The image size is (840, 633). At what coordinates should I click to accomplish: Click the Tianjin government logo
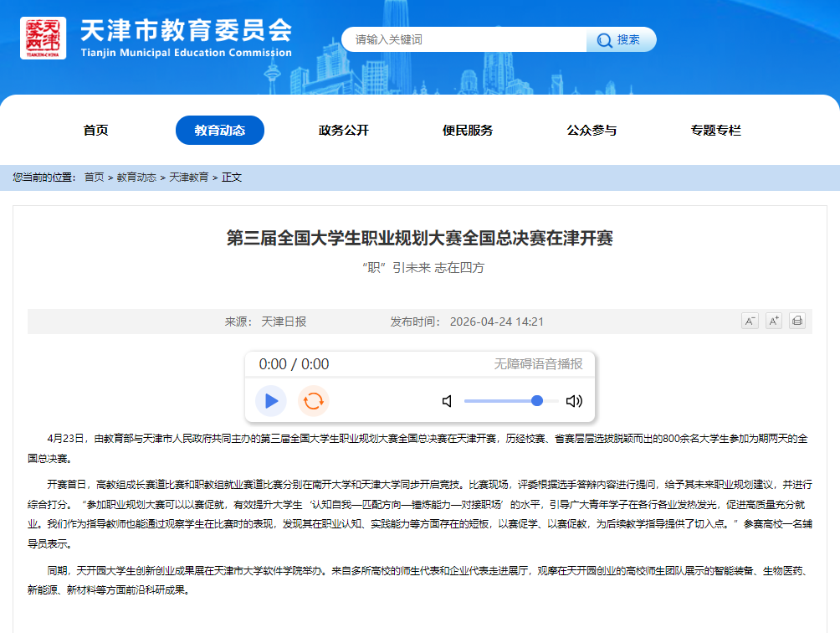click(43, 38)
